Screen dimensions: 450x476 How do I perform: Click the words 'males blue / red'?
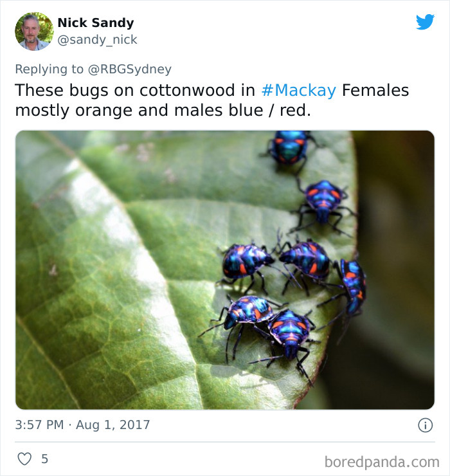[242, 110]
